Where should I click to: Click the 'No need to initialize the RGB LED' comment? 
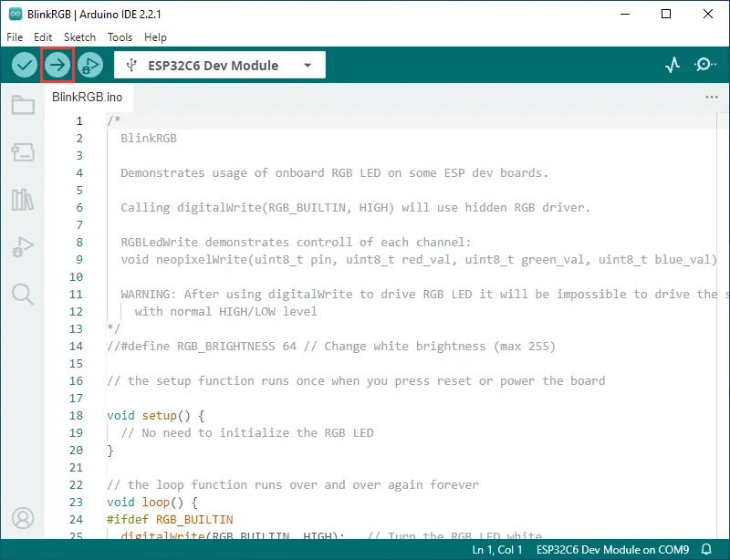pos(247,432)
